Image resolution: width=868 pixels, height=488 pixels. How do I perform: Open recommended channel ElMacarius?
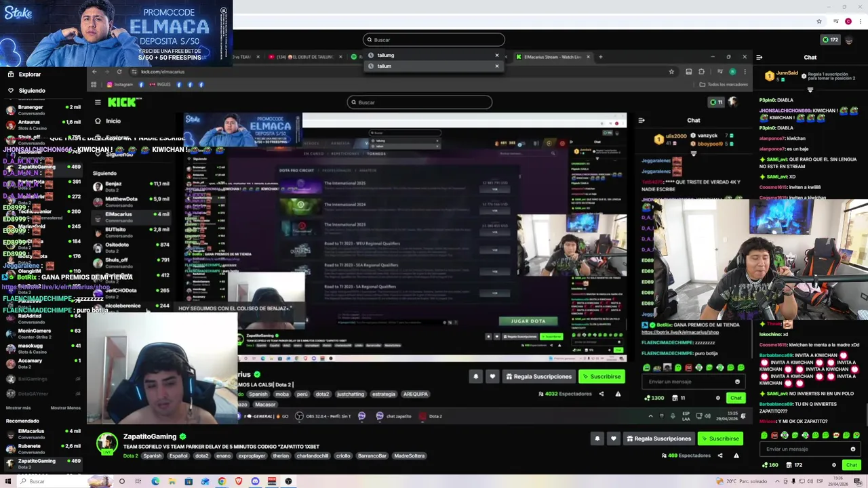pos(43,434)
